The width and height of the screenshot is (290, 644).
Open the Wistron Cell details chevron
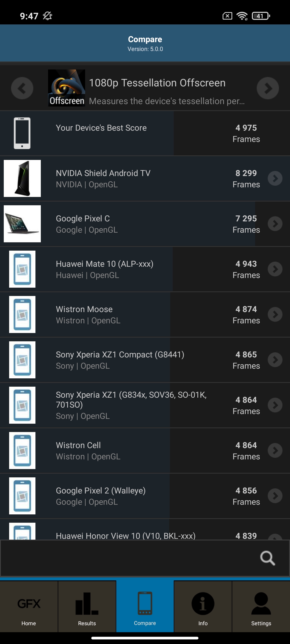pyautogui.click(x=275, y=451)
